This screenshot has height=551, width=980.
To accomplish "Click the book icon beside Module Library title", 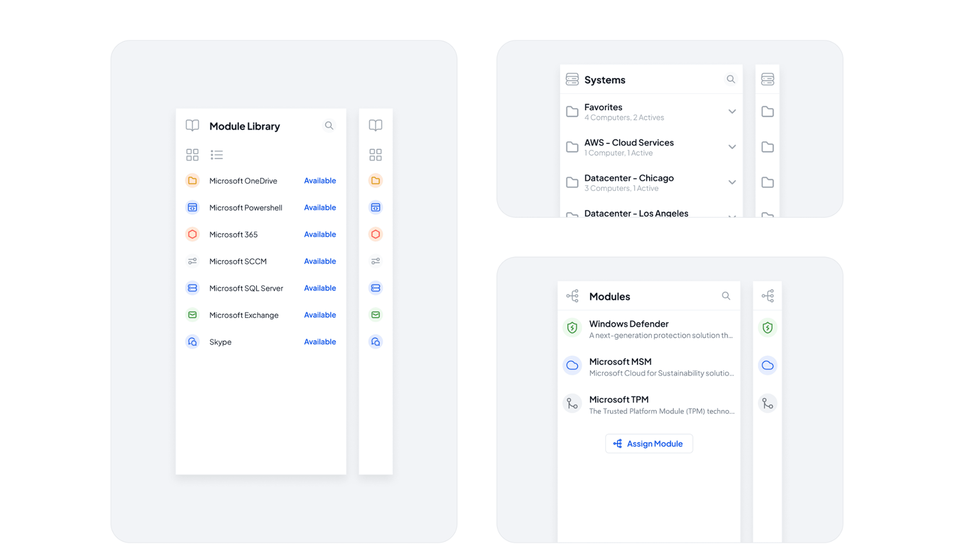I will pos(192,126).
